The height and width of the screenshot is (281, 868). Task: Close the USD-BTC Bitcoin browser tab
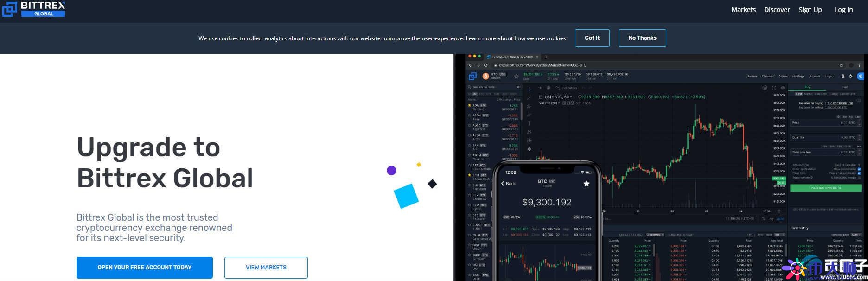point(537,57)
